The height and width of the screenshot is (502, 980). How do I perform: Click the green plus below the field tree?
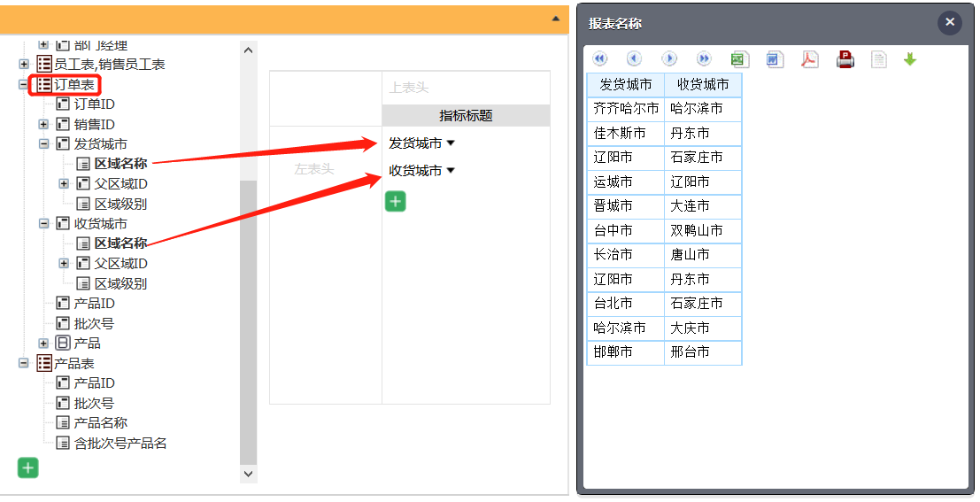pyautogui.click(x=27, y=467)
